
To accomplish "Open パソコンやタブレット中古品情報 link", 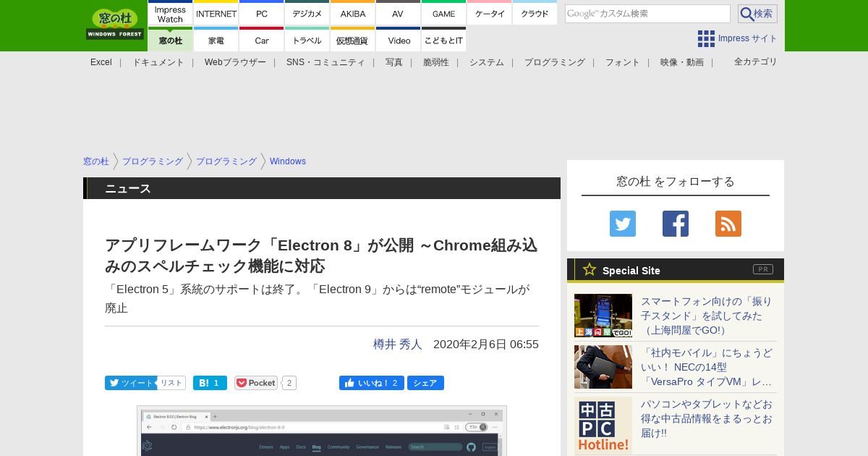I will point(707,418).
